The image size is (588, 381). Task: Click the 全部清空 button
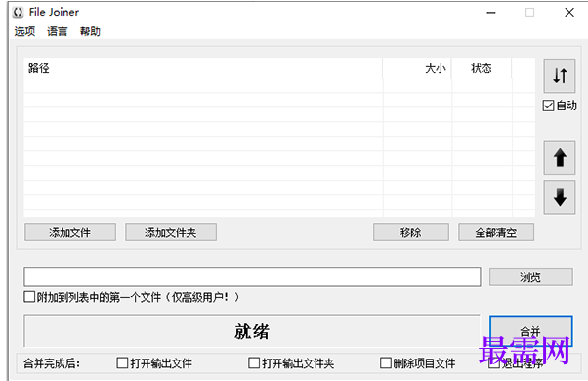[x=496, y=233]
